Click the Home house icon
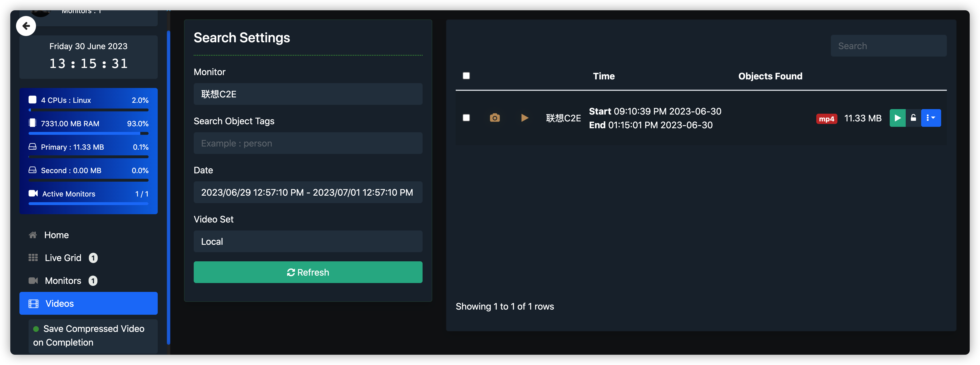The height and width of the screenshot is (365, 980). coord(33,235)
